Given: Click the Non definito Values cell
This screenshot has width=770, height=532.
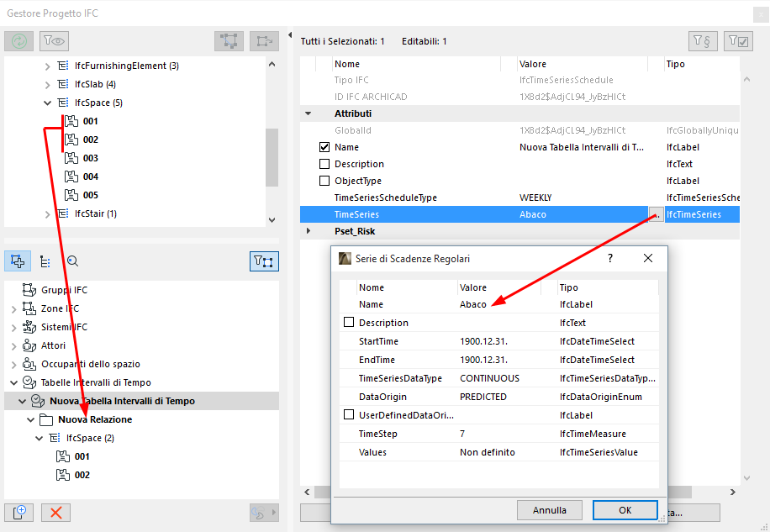Looking at the screenshot, I should pos(488,452).
